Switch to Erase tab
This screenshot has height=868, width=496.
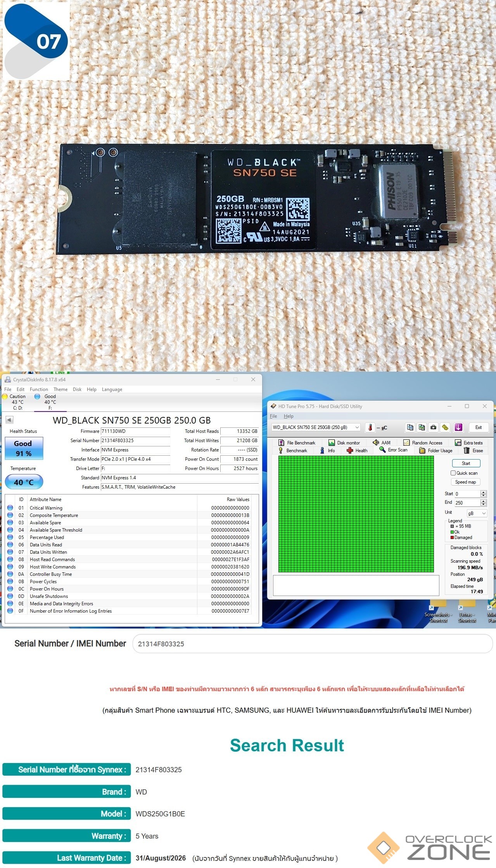(474, 450)
